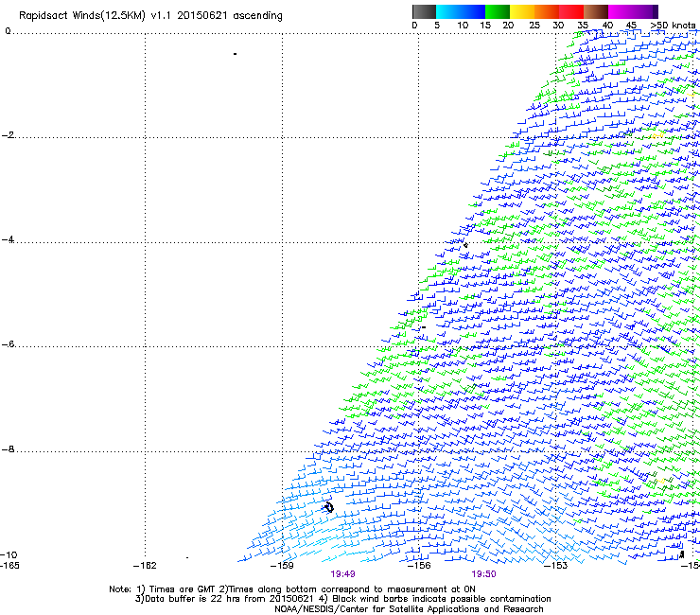Click the black contaminated wind barb cluster
Viewport: 700px width, 615px height.
pos(328,507)
